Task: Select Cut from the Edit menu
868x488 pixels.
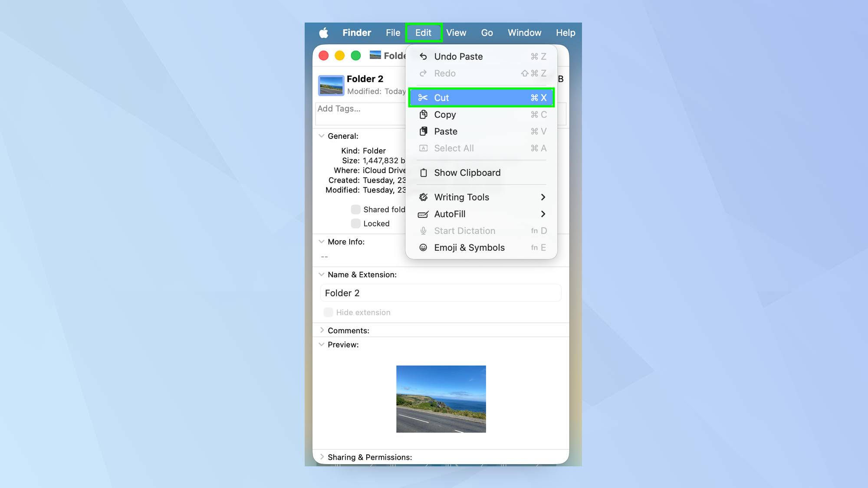Action: pyautogui.click(x=441, y=98)
